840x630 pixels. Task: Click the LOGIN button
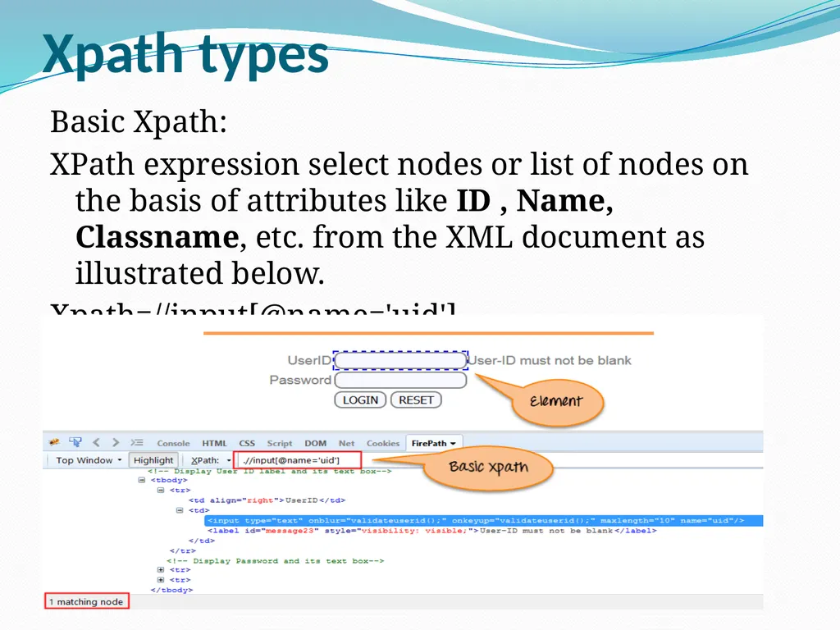pos(360,400)
